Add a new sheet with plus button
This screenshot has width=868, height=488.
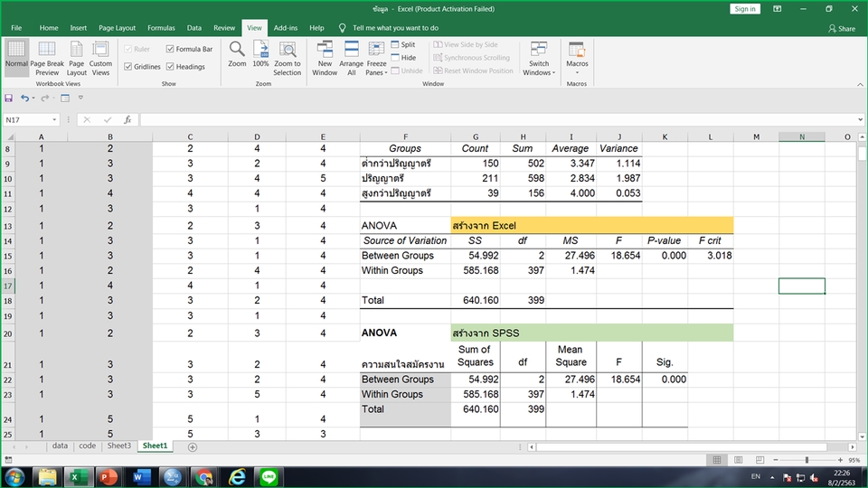pyautogui.click(x=192, y=447)
